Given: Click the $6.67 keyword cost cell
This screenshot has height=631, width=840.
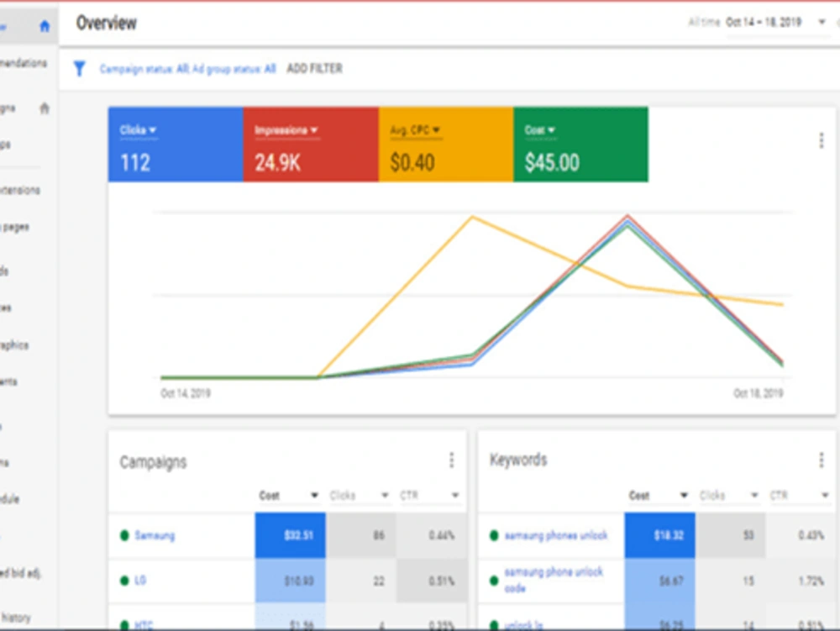Looking at the screenshot, I should pyautogui.click(x=659, y=581).
